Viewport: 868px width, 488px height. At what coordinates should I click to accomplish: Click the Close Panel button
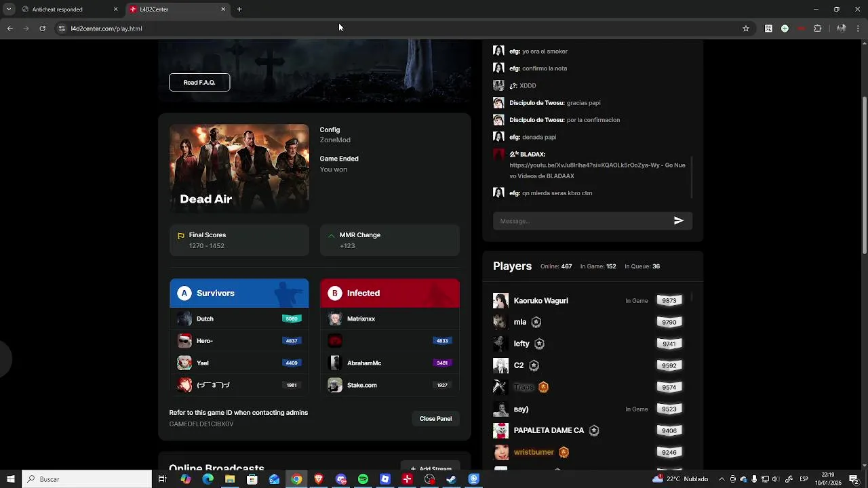pos(435,418)
